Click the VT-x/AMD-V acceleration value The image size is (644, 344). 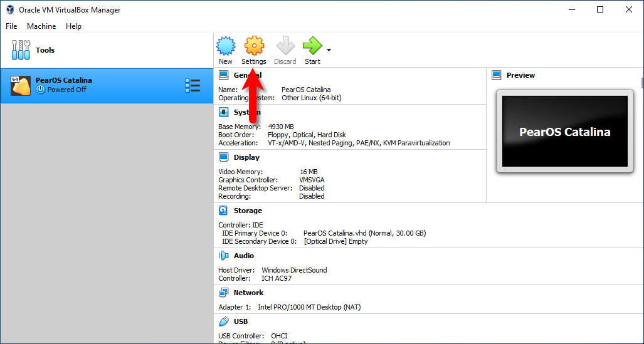tap(359, 143)
